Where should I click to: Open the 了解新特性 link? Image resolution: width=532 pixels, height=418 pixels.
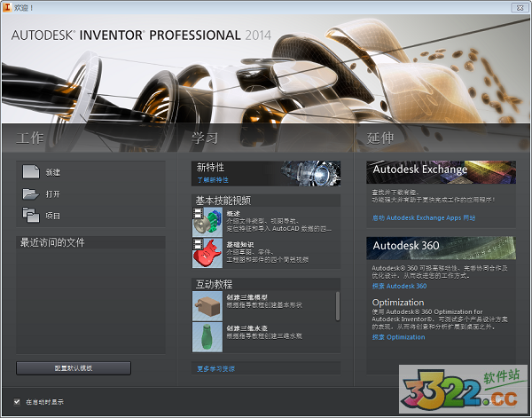coord(213,180)
